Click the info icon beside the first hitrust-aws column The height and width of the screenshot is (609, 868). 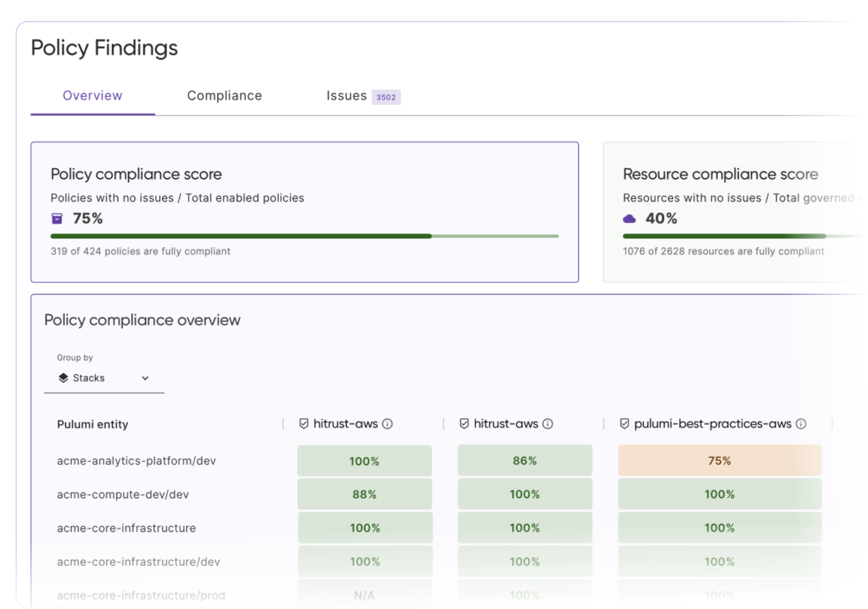click(x=388, y=424)
